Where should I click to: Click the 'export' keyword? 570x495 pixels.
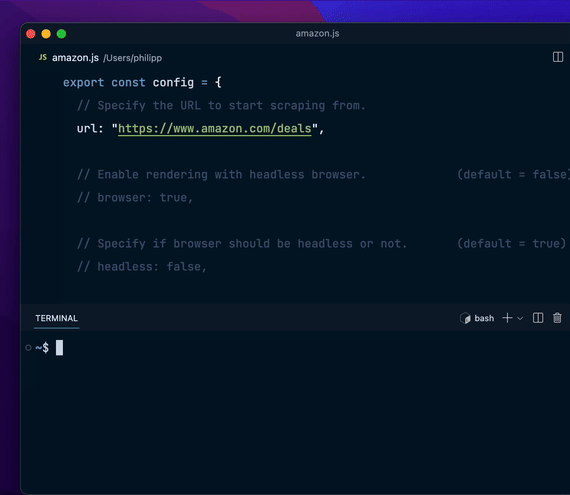tap(84, 83)
